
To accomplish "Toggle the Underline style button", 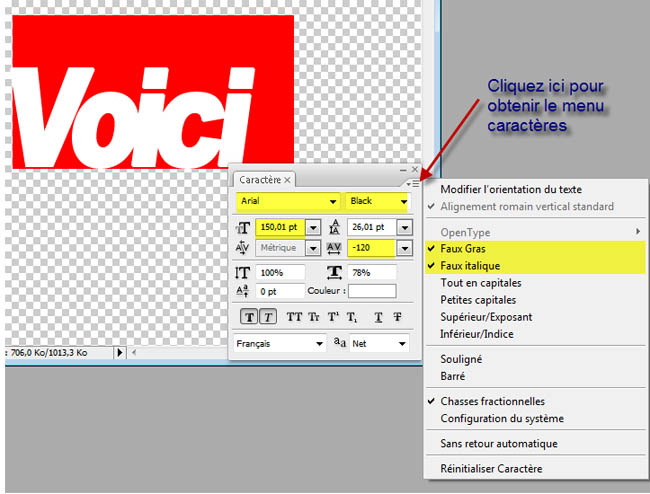I will click(x=378, y=317).
